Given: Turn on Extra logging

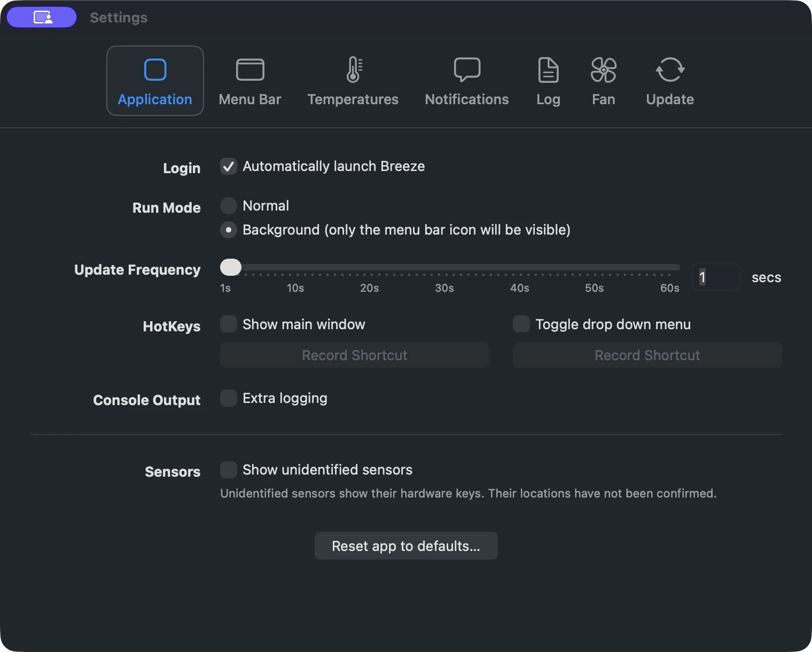Looking at the screenshot, I should [229, 398].
